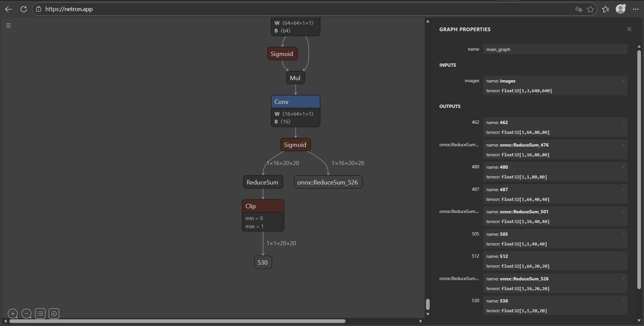Click the zoom out icon
Image resolution: width=644 pixels, height=326 pixels.
pos(26,314)
